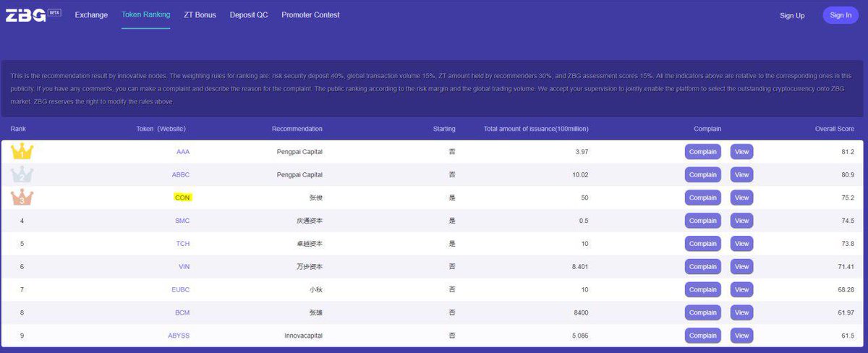Open the highlighted CON token link
Screen dimensions: 868x353
(x=182, y=197)
